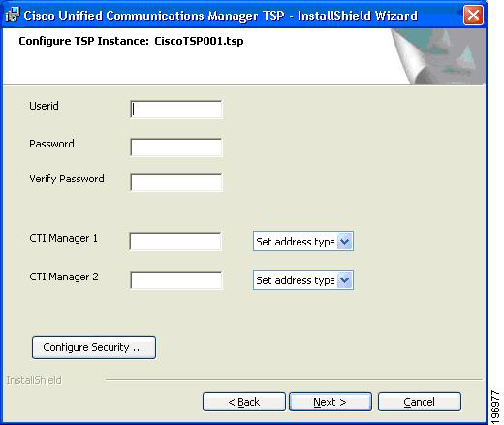Click the page-curl graphic in the header
The image size is (504, 425).
[x=438, y=56]
